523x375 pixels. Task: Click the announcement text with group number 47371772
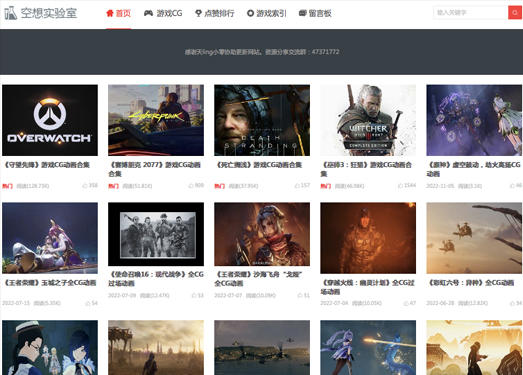click(262, 52)
